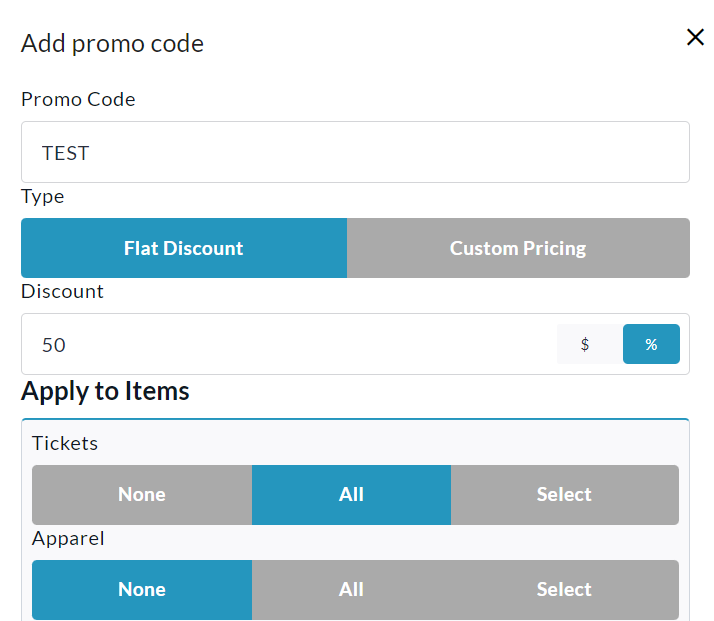Click the Promo Code field containing TEST

355,153
